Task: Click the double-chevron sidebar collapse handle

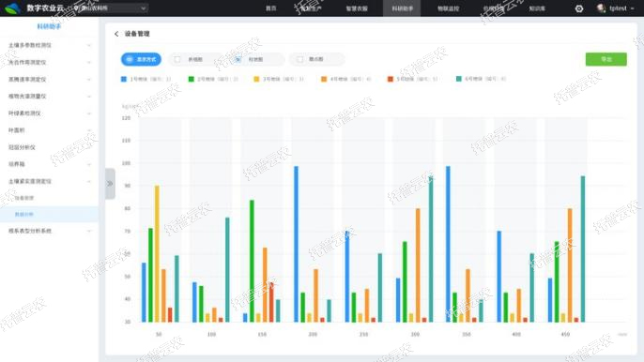Action: (110, 184)
